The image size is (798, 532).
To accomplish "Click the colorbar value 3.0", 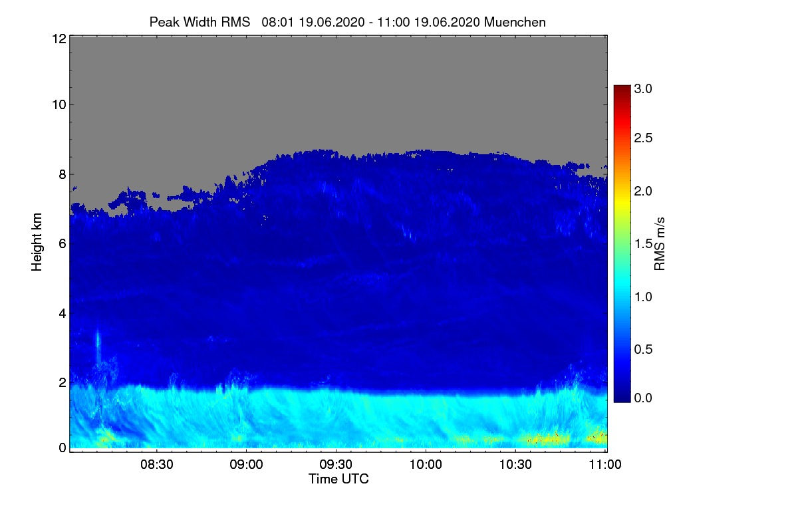I will click(x=644, y=88).
